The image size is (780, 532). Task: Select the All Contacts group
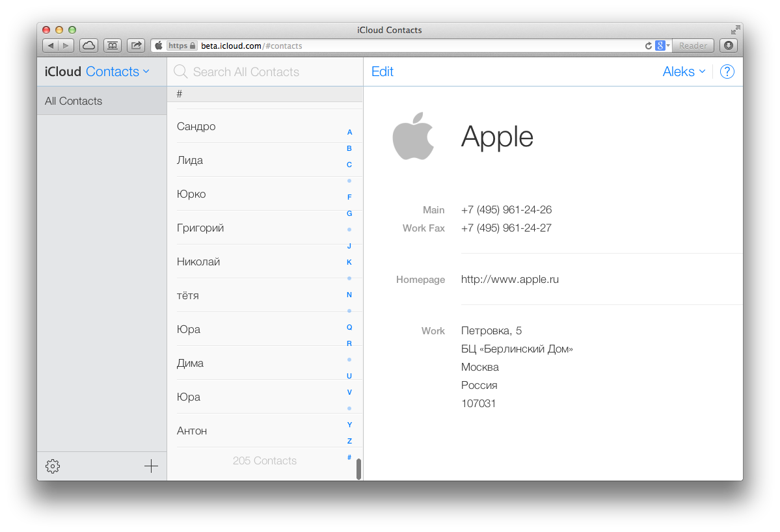click(x=73, y=101)
